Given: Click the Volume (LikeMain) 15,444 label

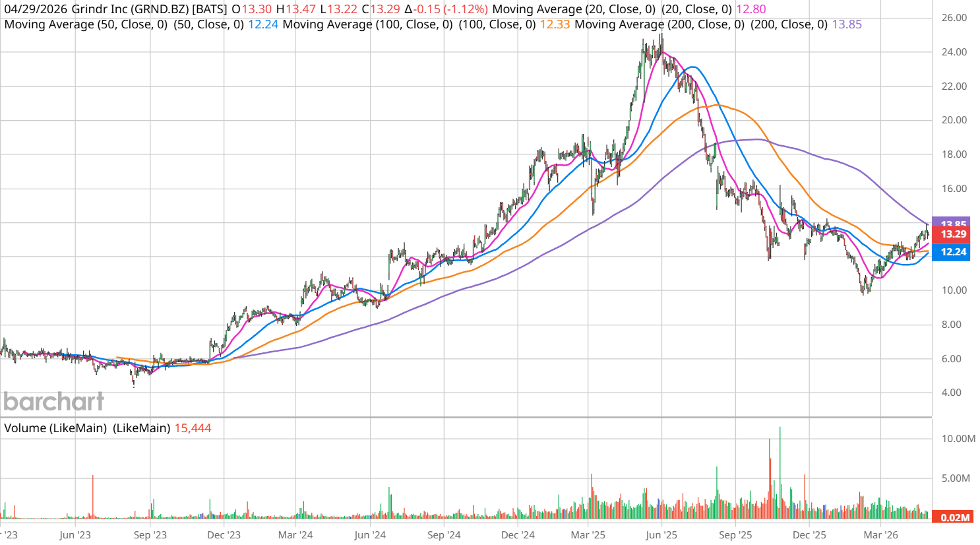Looking at the screenshot, I should pos(193,428).
